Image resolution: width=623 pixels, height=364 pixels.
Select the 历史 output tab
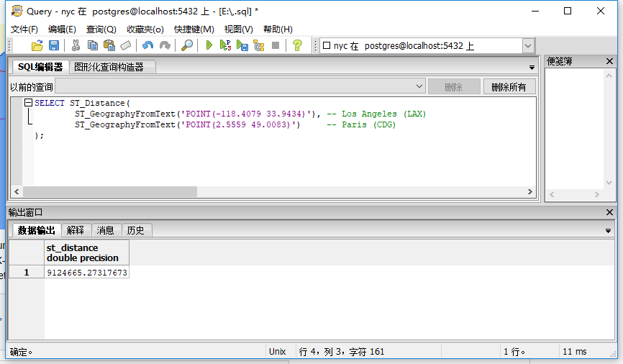(x=135, y=230)
